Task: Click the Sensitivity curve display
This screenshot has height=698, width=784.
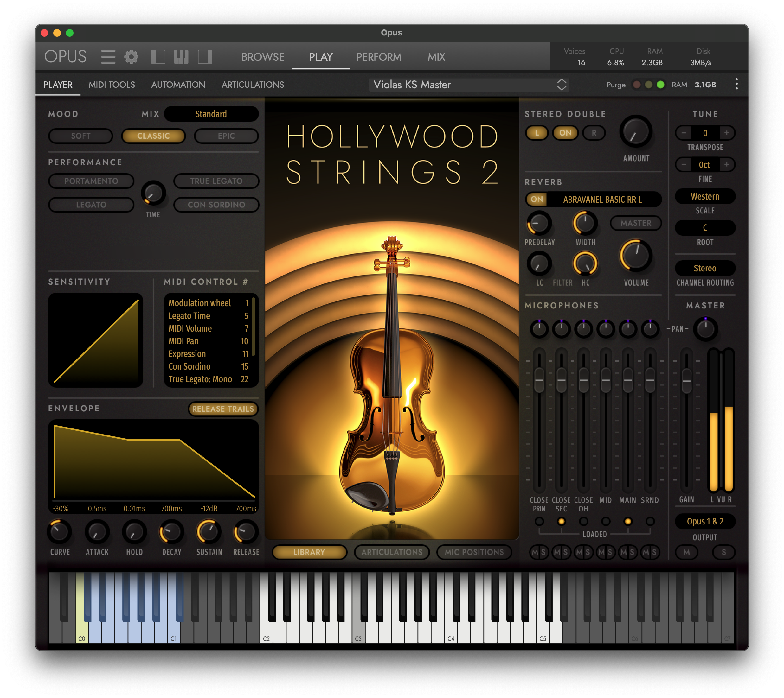Action: (x=96, y=340)
